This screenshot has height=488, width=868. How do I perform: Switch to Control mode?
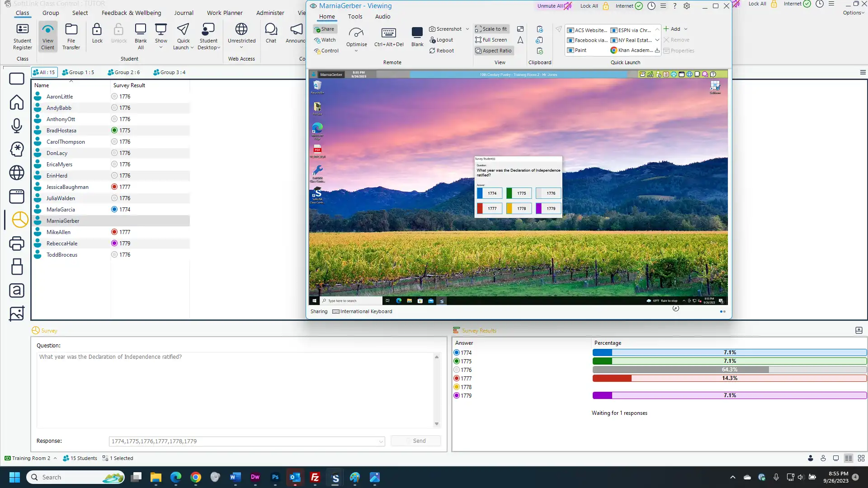(x=326, y=51)
